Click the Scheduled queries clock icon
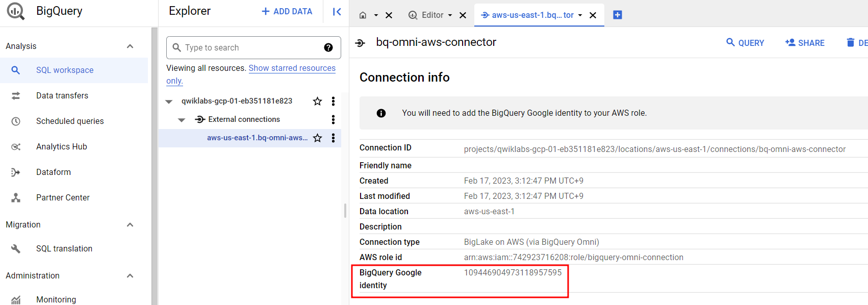Image resolution: width=868 pixels, height=305 pixels. 16,121
